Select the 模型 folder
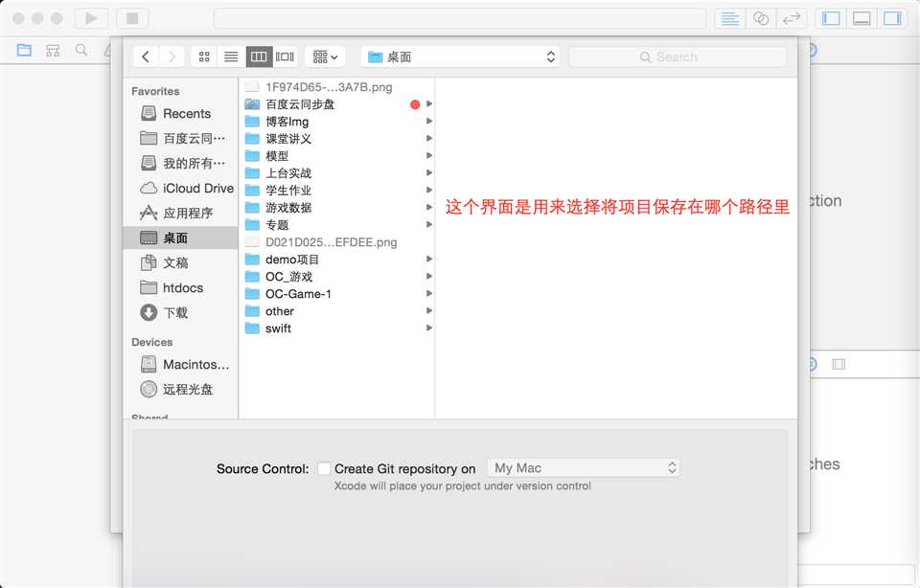This screenshot has width=920, height=588. coord(337,156)
